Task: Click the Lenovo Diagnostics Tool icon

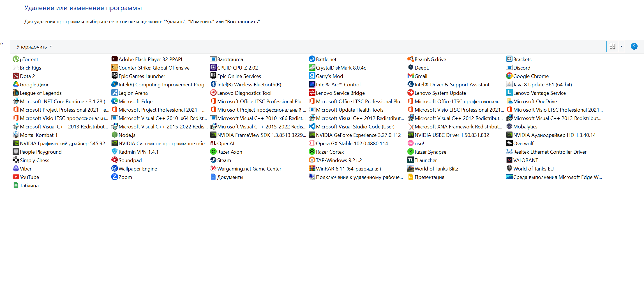Action: [213, 93]
